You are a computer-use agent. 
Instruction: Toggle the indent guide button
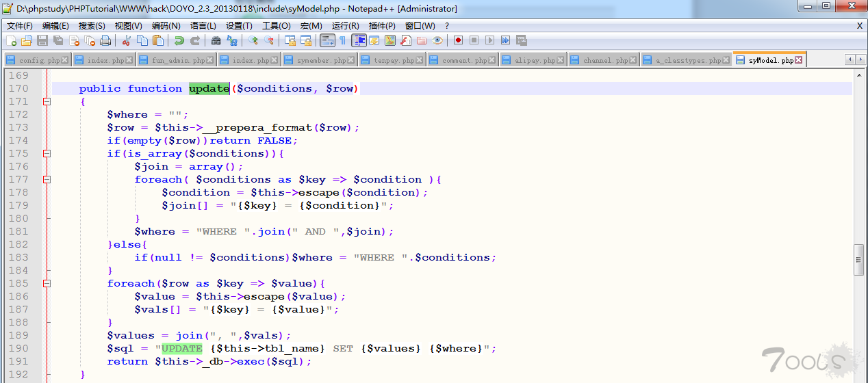click(x=359, y=40)
